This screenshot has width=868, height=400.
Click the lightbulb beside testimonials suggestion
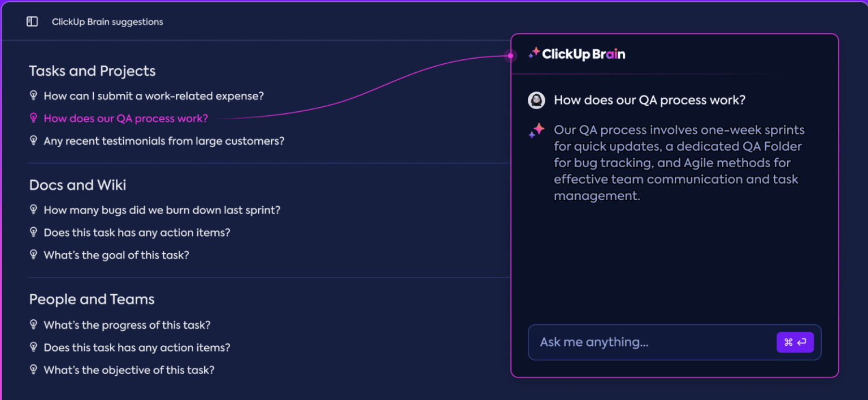34,141
